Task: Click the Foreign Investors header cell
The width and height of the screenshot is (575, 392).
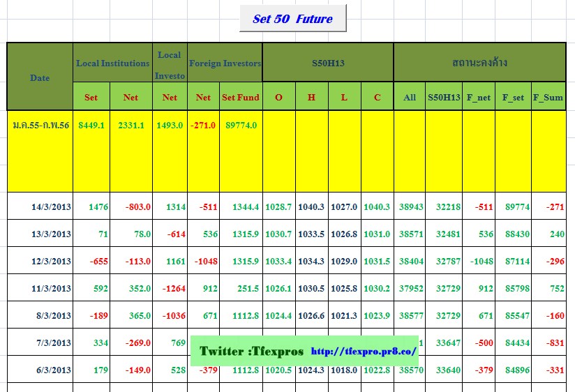Action: [225, 63]
